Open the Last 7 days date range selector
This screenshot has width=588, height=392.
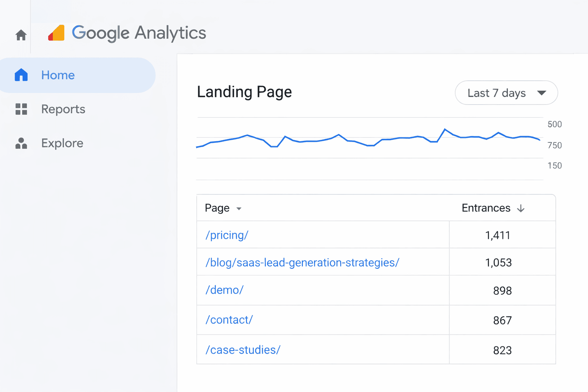pos(506,93)
